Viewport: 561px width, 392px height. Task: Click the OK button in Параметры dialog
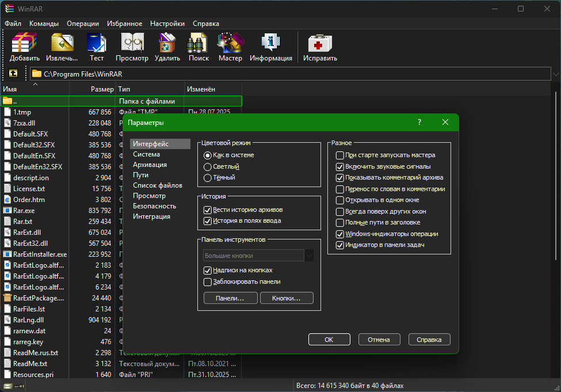click(329, 340)
